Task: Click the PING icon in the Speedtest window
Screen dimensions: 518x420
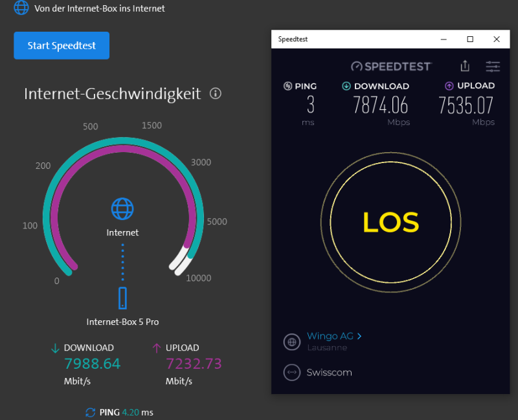Action: [x=287, y=86]
